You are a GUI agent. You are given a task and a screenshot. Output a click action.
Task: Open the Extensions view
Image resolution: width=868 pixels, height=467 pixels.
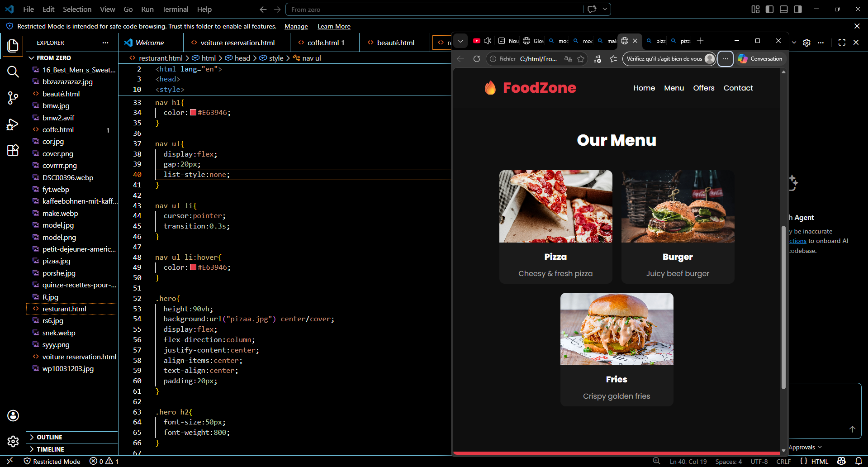(13, 150)
